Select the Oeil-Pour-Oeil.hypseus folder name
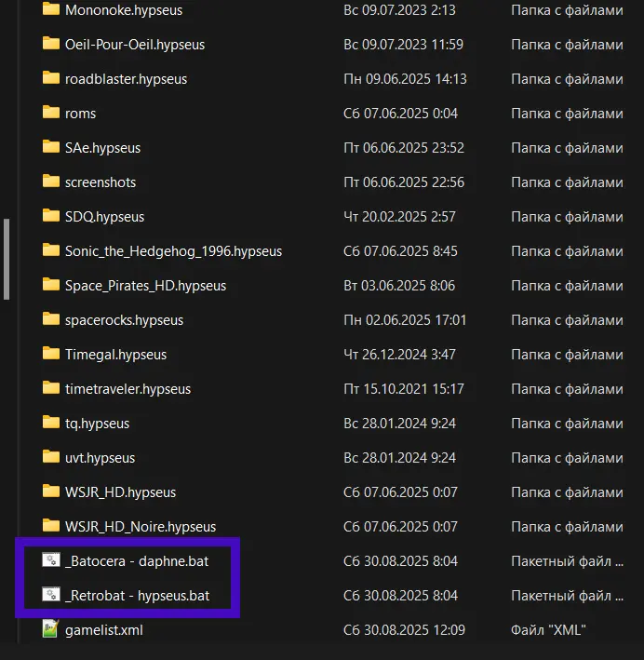This screenshot has width=644, height=660. click(135, 45)
